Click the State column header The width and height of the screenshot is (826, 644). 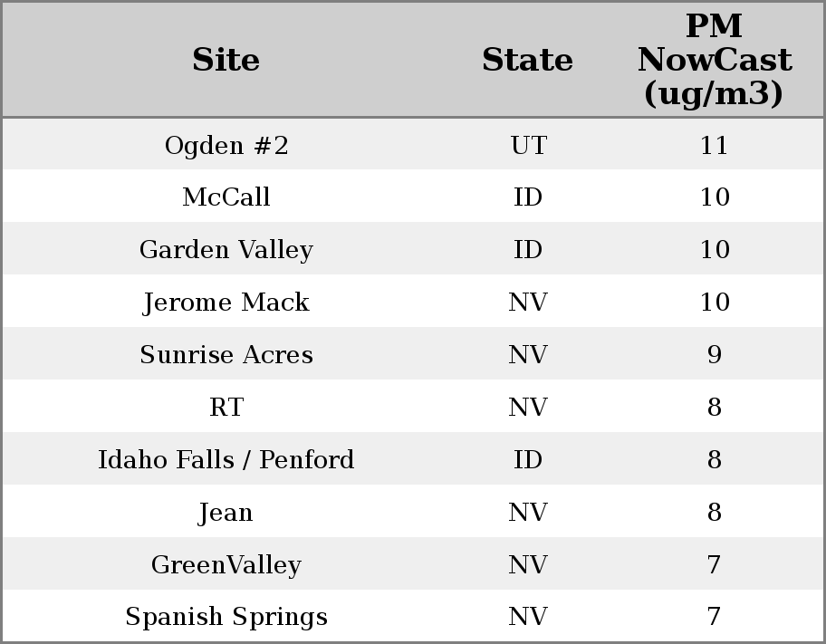tap(527, 60)
